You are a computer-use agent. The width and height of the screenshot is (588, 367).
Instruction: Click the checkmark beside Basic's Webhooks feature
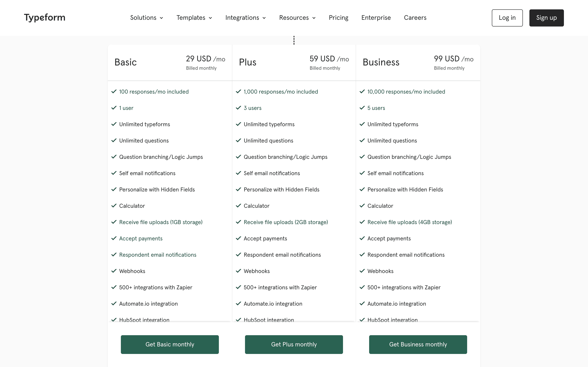(x=114, y=271)
